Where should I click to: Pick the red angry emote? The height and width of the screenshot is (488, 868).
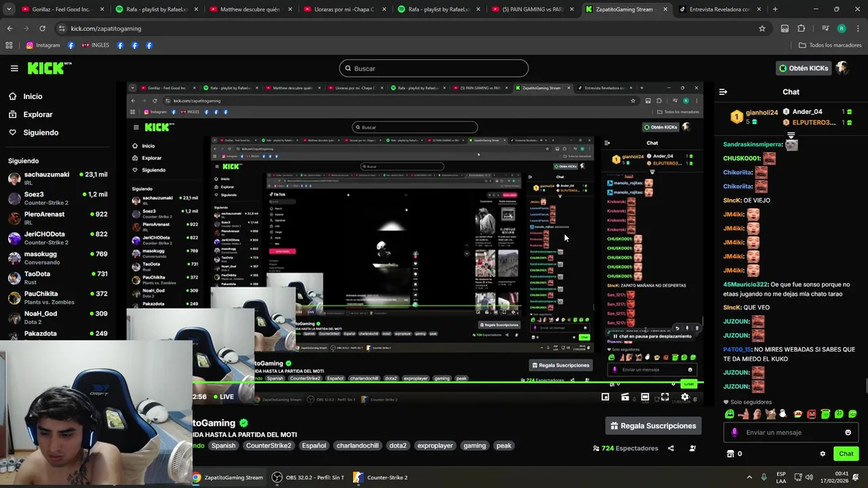click(812, 414)
